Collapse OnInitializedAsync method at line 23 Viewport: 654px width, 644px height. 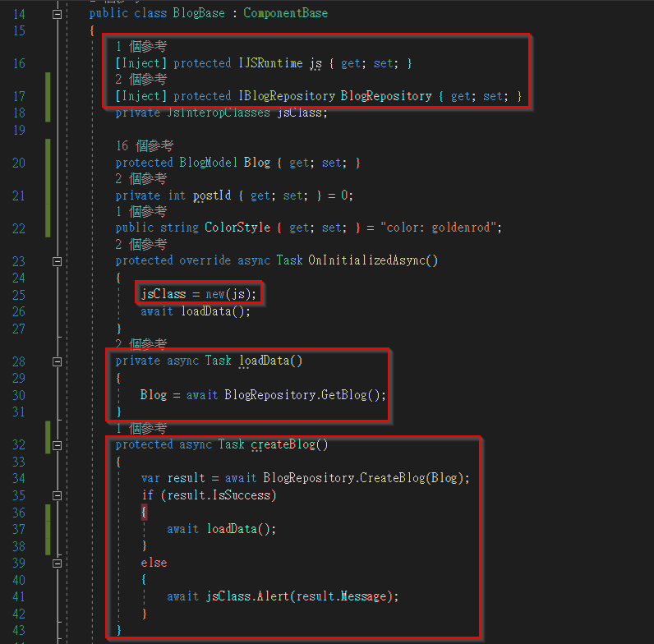58,261
